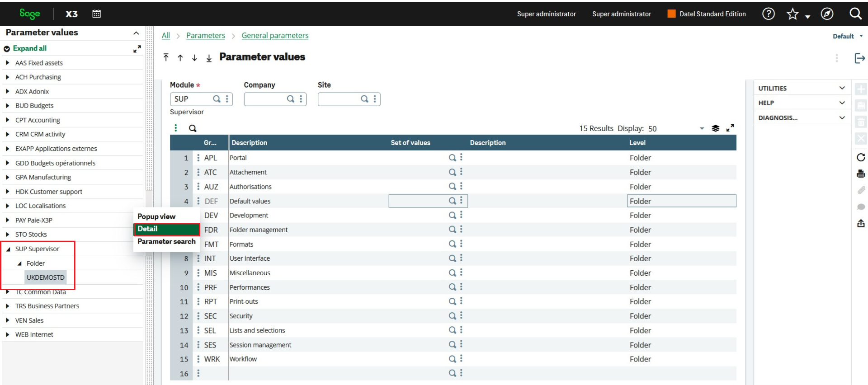Viewport: 868px width, 385px height.
Task: Select UKDEMOSTD tree item
Action: [x=46, y=277]
